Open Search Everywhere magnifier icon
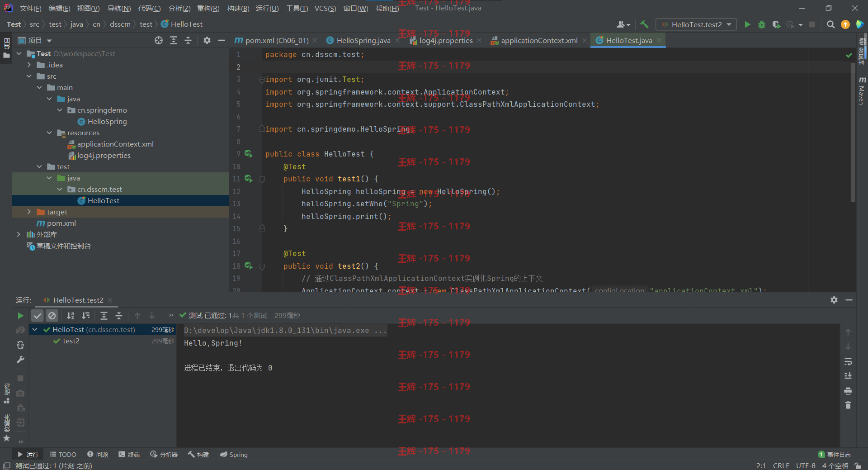Image resolution: width=868 pixels, height=470 pixels. click(x=830, y=24)
